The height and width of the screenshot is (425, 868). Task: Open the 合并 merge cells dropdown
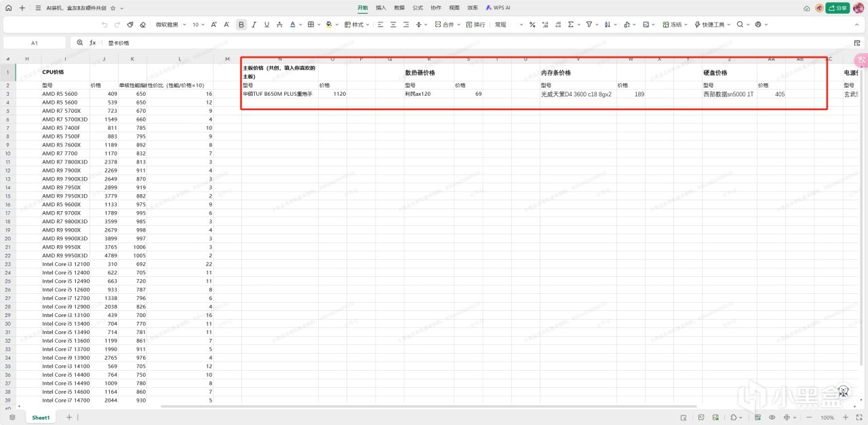448,24
